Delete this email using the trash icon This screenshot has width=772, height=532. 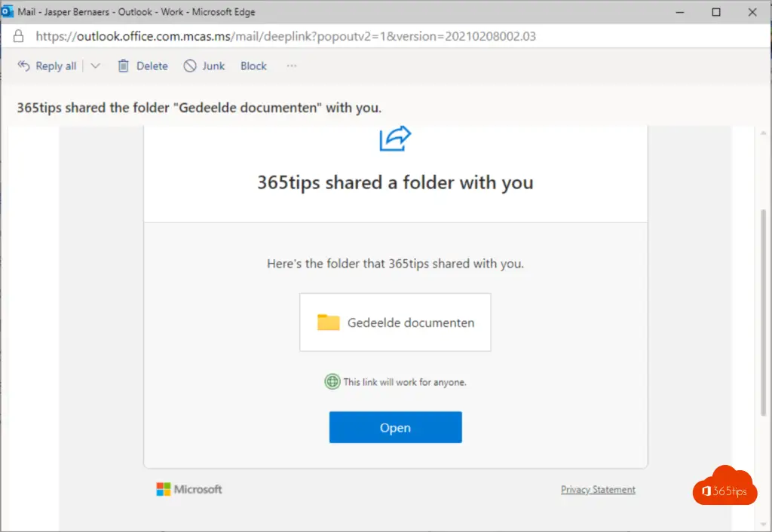coord(124,66)
